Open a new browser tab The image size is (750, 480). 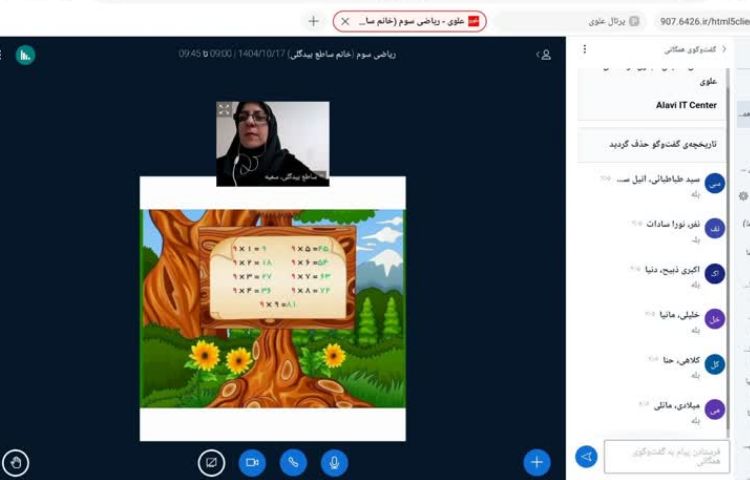pos(313,21)
